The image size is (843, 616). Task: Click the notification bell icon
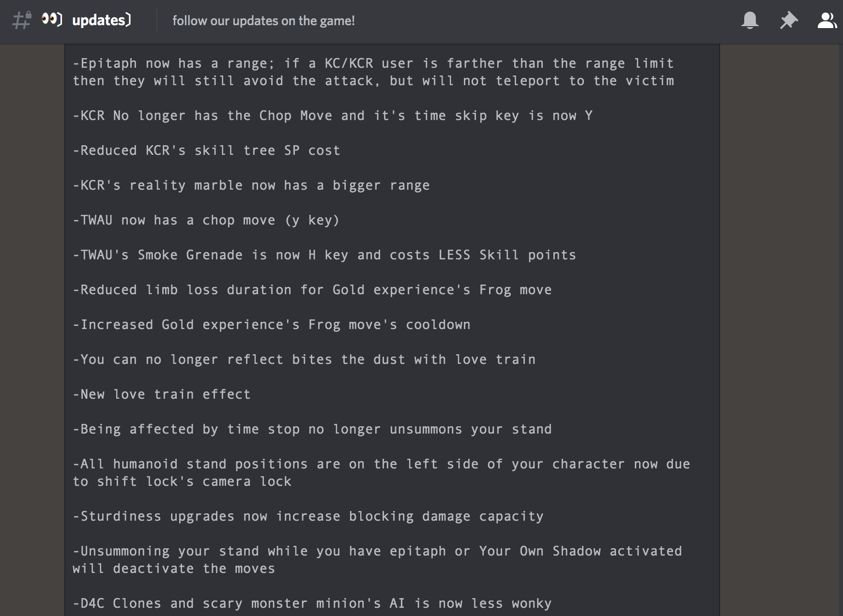(750, 20)
